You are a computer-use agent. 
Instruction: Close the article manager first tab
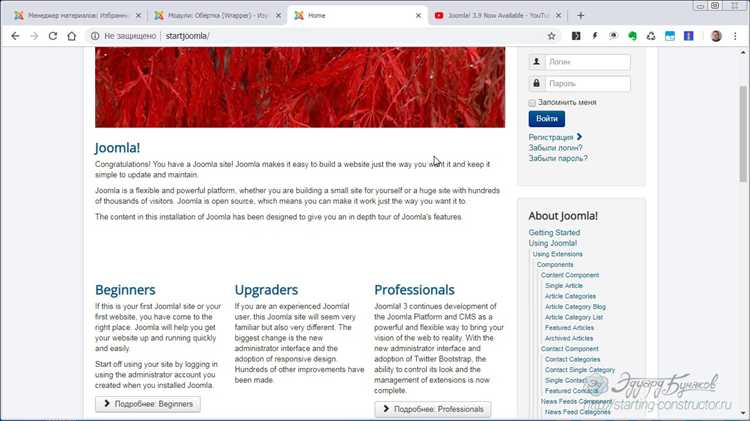(138, 15)
